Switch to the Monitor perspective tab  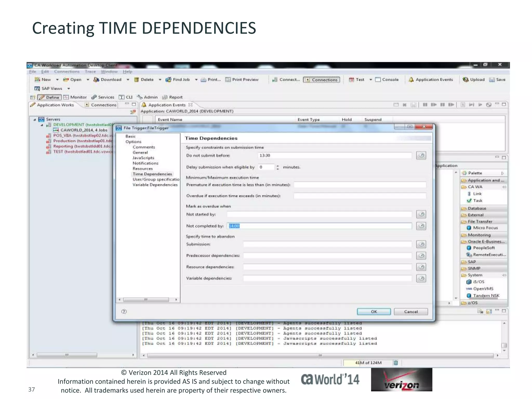click(x=75, y=97)
